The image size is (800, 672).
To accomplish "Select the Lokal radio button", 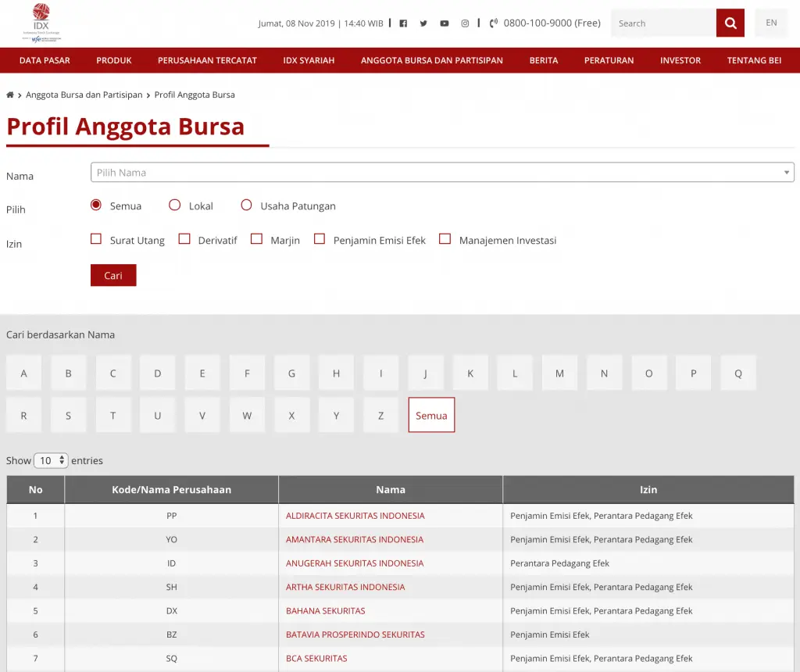I will (174, 205).
